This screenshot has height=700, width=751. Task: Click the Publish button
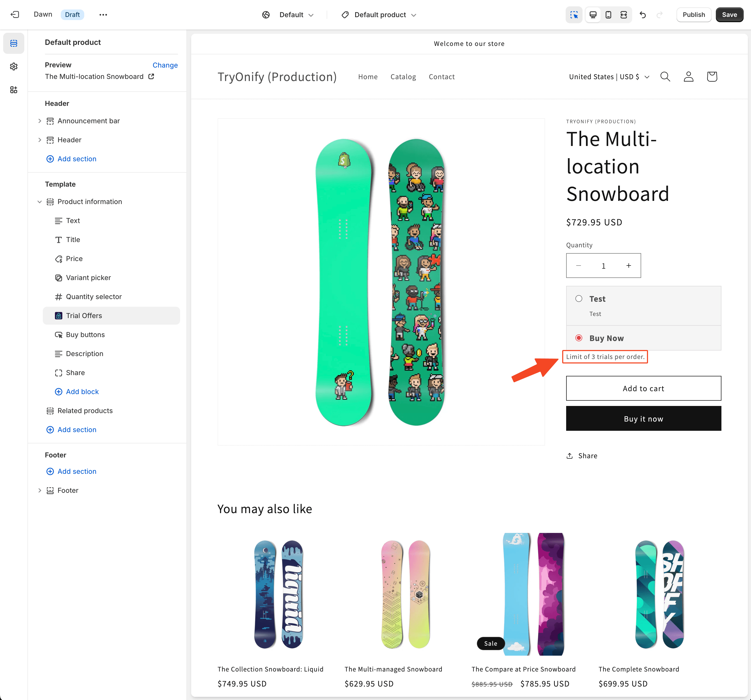point(694,14)
